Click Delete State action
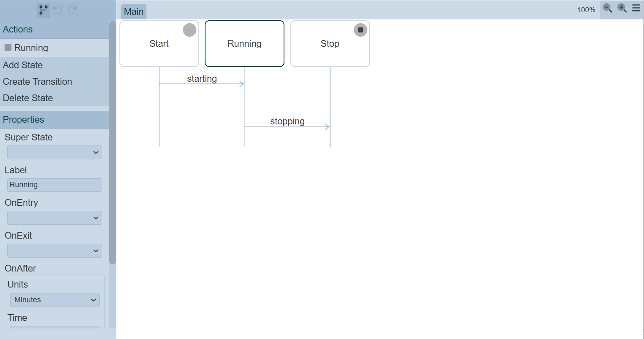The height and width of the screenshot is (339, 644). click(x=28, y=98)
